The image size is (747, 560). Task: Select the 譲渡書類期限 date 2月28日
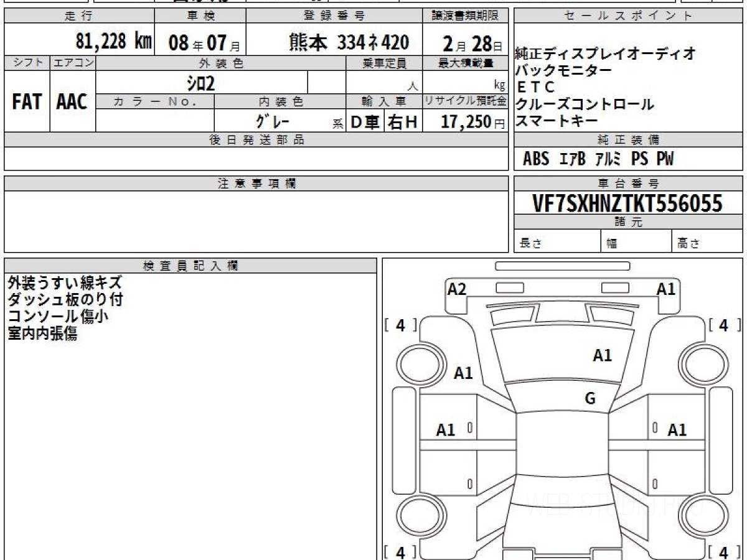pos(469,42)
